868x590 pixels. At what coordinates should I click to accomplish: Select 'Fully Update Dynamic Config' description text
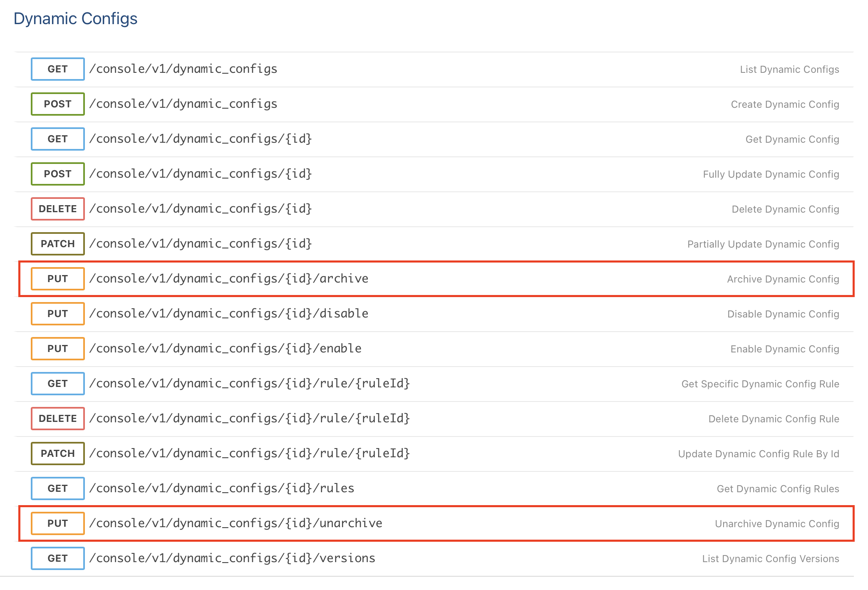771,174
